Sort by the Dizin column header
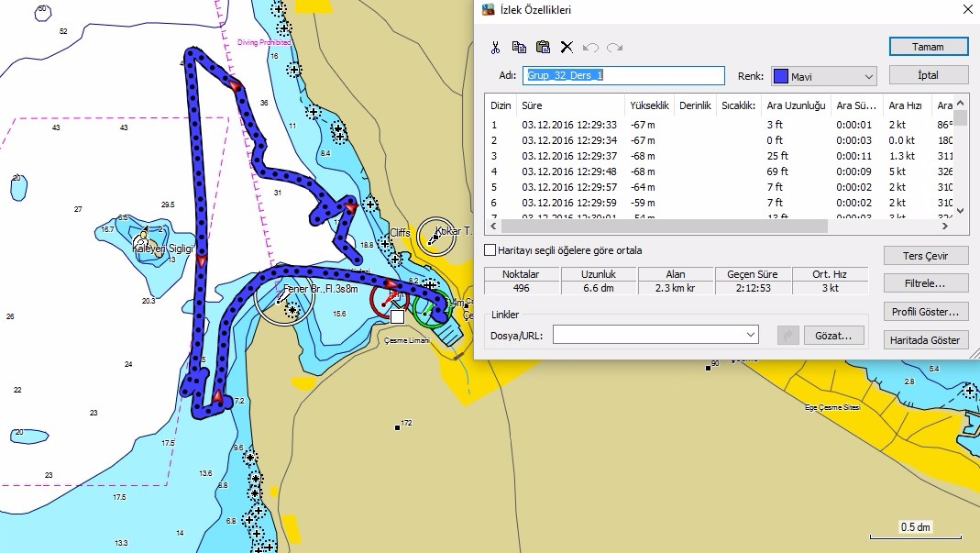The width and height of the screenshot is (980, 553). (x=501, y=105)
